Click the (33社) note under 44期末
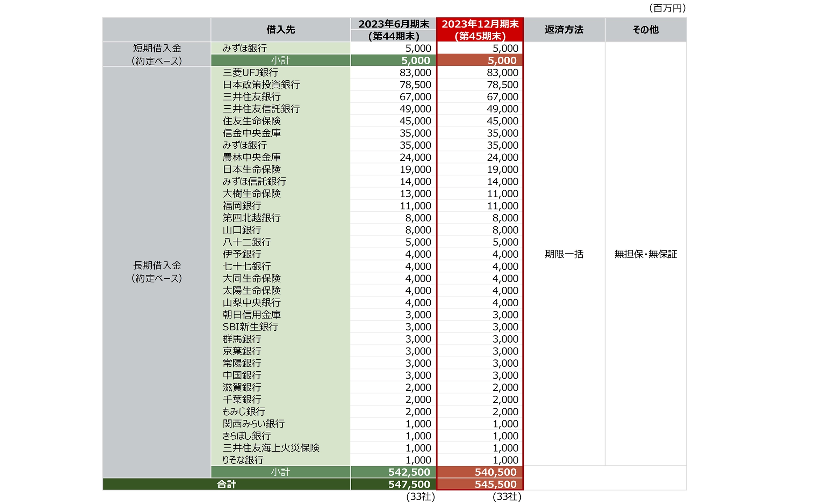 coord(421,497)
